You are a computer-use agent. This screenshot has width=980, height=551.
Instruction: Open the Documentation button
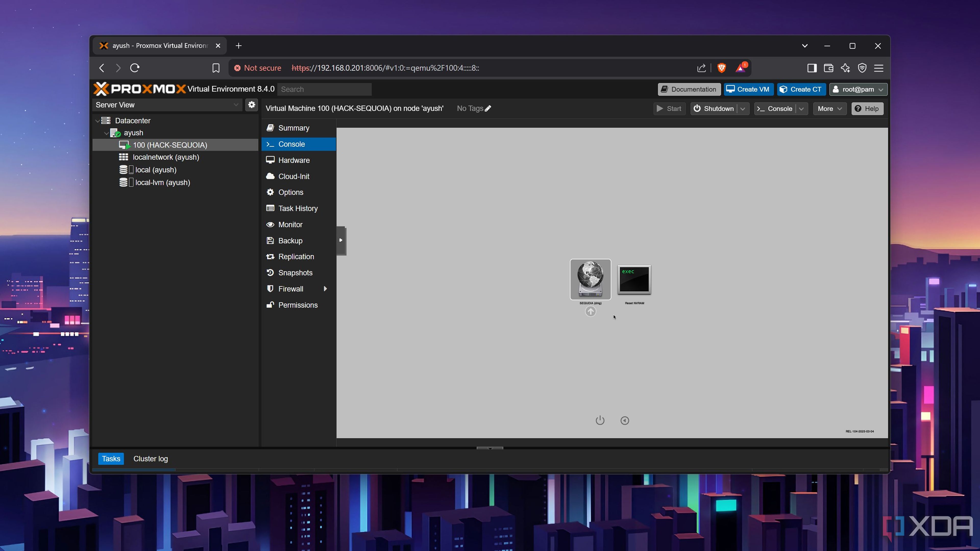(x=689, y=89)
